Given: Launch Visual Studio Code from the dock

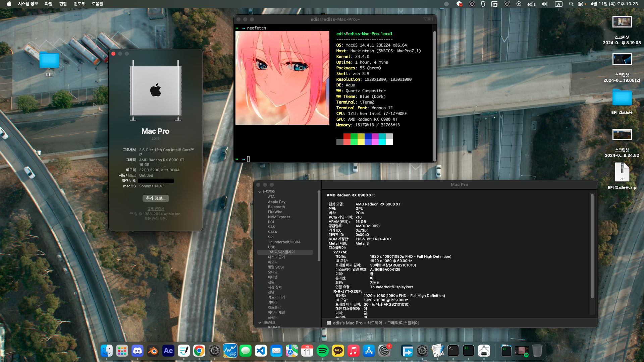Looking at the screenshot, I should (x=261, y=351).
